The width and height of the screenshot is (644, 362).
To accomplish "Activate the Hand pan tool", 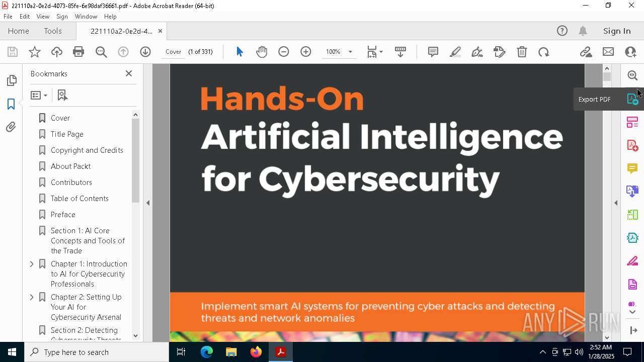I will pos(262,52).
